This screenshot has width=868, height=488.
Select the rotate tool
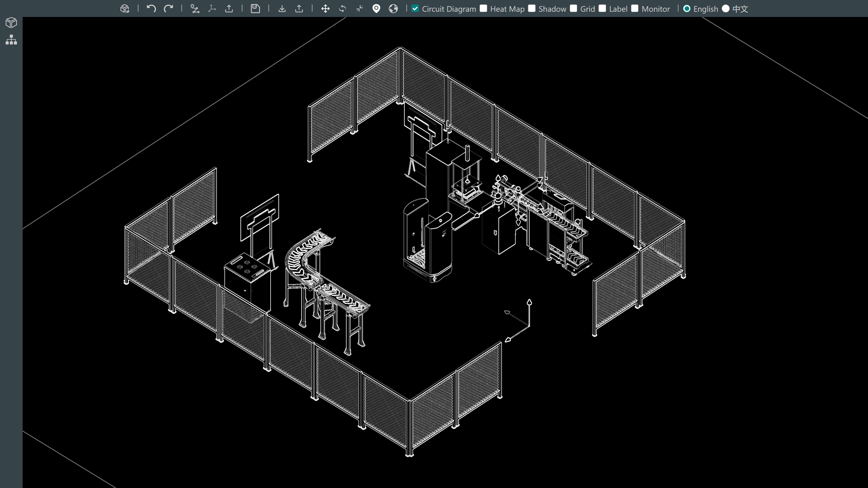342,9
